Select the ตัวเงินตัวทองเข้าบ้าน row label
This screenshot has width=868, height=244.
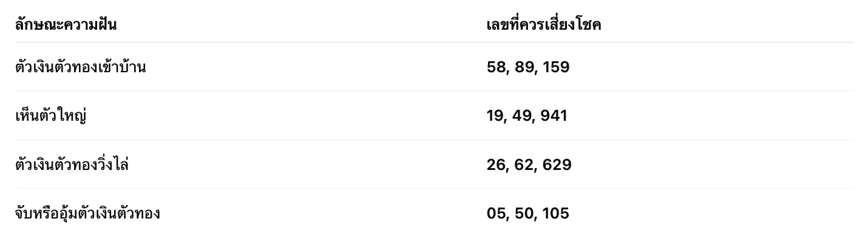click(x=80, y=67)
